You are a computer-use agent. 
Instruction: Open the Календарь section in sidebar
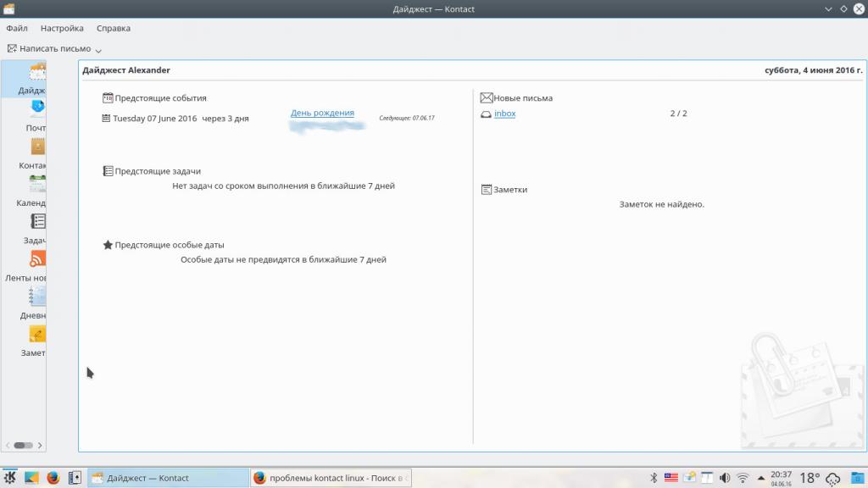(x=25, y=192)
